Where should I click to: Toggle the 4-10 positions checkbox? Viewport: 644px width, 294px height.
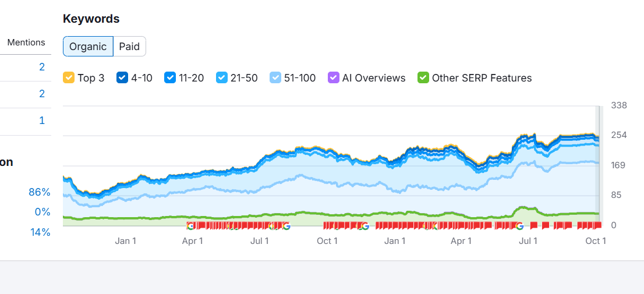click(122, 78)
